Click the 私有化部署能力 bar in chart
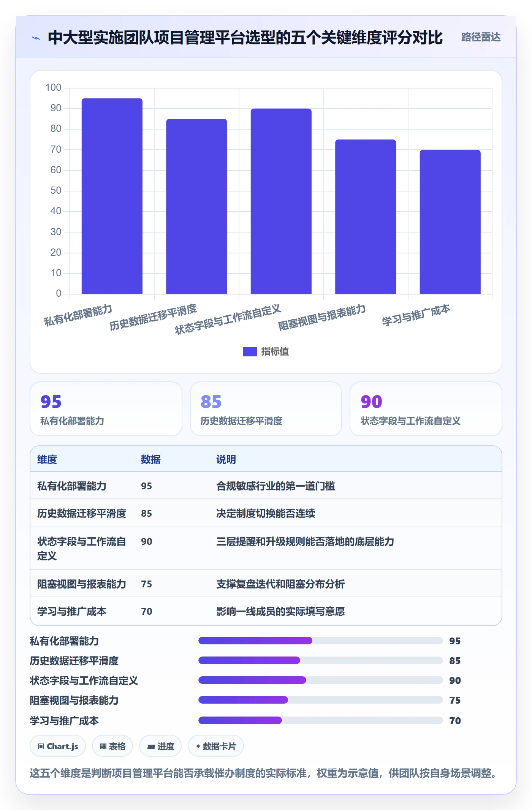This screenshot has width=532, height=810. (x=112, y=196)
